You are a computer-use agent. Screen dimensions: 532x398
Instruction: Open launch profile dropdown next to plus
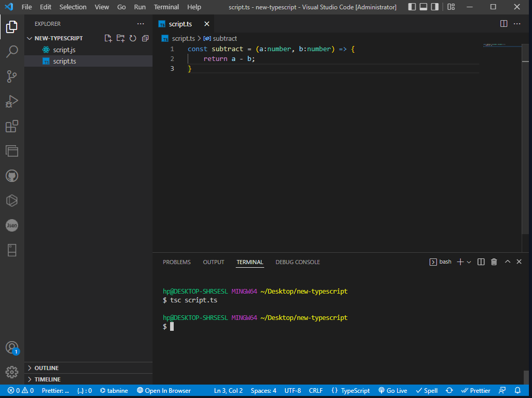(x=469, y=262)
